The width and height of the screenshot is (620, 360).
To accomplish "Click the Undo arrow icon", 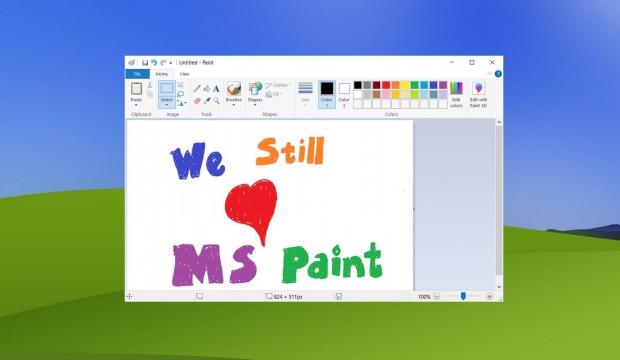I will click(x=154, y=63).
